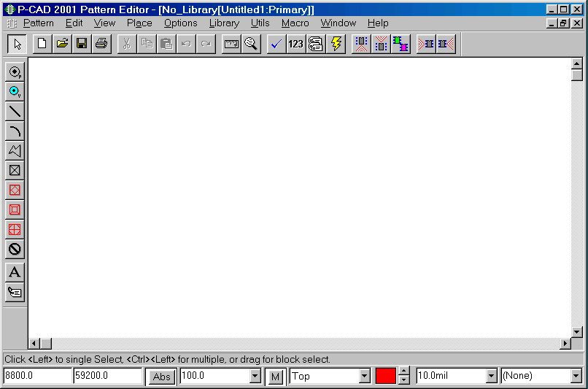Copy selection with the copy icon
The image size is (588, 389).
coord(147,44)
